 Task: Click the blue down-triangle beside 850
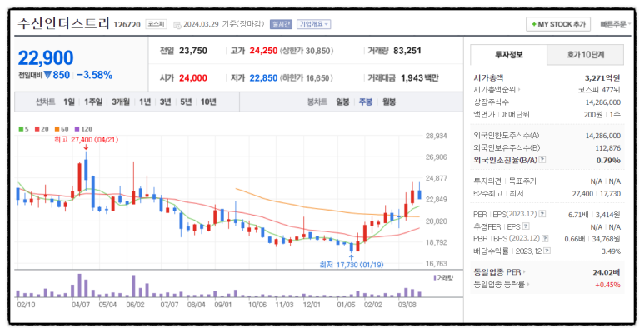pos(47,75)
